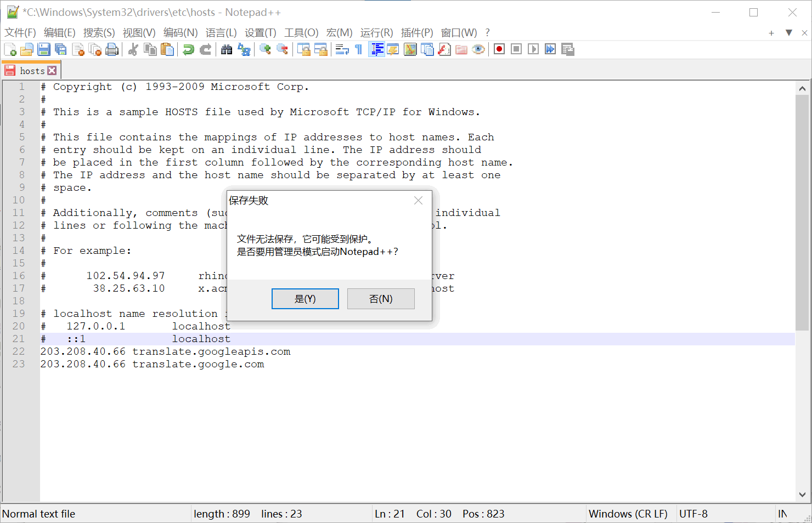Confirm with the 是(Y) button
Screen dimensions: 812x523
click(x=305, y=299)
